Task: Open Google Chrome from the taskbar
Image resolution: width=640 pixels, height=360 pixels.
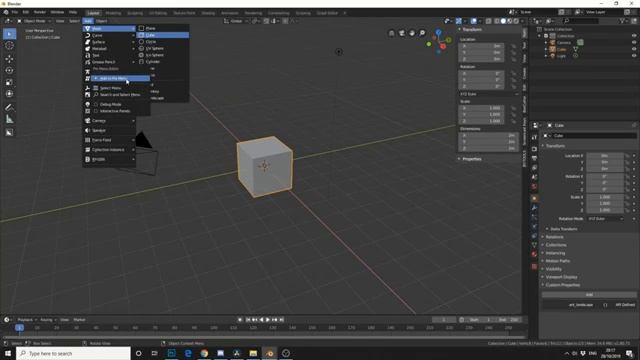Action: pyautogui.click(x=204, y=353)
